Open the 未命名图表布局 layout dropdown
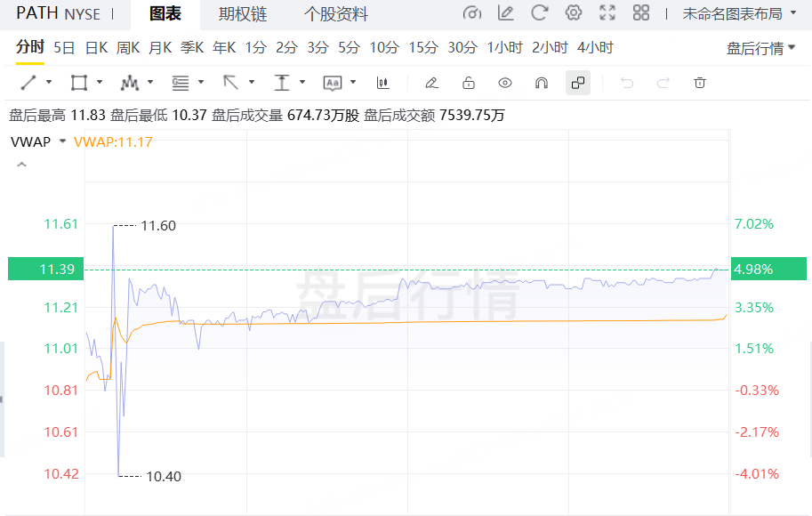Image resolution: width=812 pixels, height=516 pixels. (x=739, y=13)
